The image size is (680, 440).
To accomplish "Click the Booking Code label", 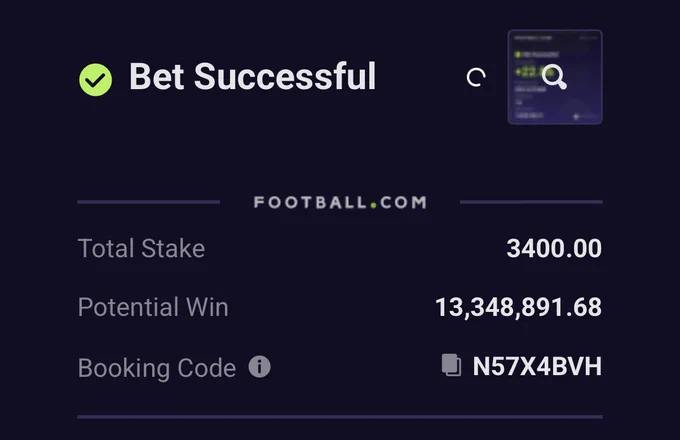I will pos(157,368).
